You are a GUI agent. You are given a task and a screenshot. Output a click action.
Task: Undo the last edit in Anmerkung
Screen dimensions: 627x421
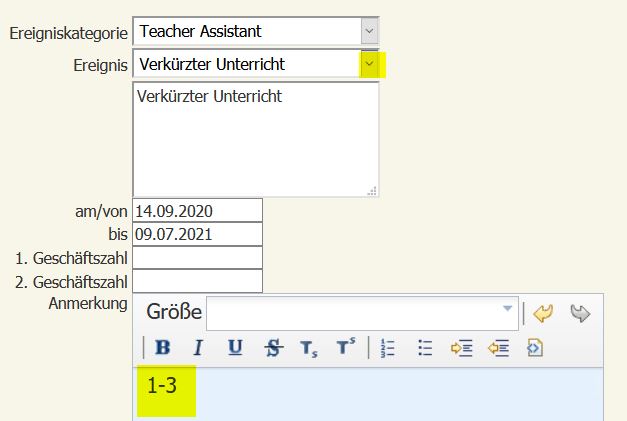[x=543, y=313]
